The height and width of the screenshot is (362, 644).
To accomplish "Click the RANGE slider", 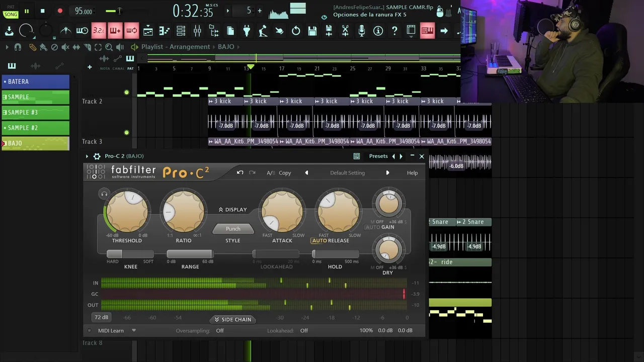I will (190, 254).
